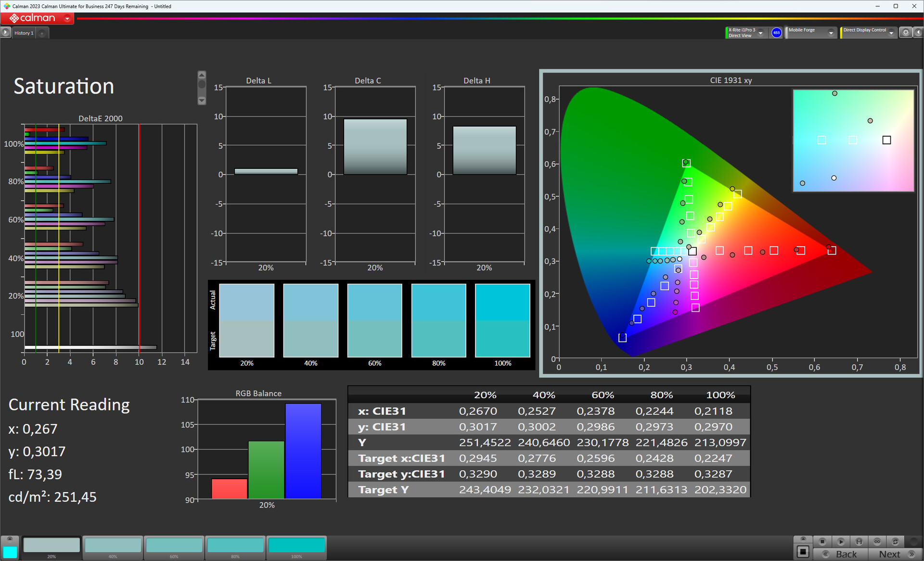Open the Mobile Forge source dropdown
924x561 pixels.
click(x=831, y=33)
